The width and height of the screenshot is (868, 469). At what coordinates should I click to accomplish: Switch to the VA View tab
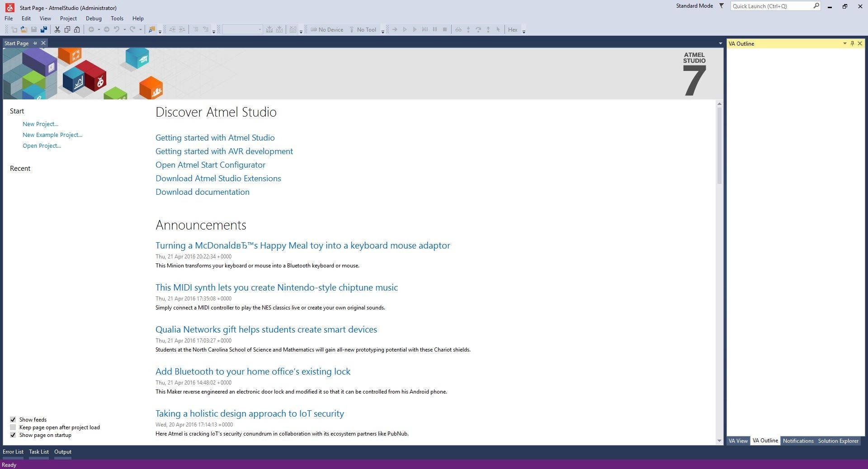coord(738,441)
